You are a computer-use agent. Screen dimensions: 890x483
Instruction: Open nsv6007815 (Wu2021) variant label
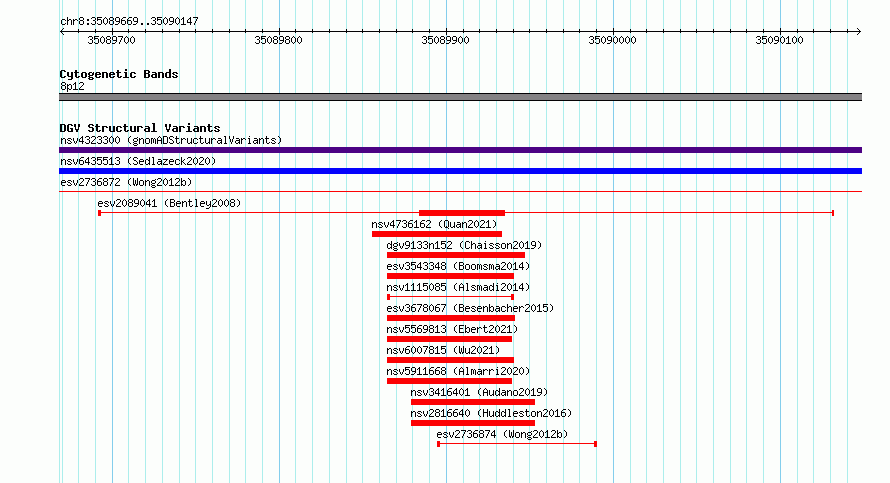443,350
